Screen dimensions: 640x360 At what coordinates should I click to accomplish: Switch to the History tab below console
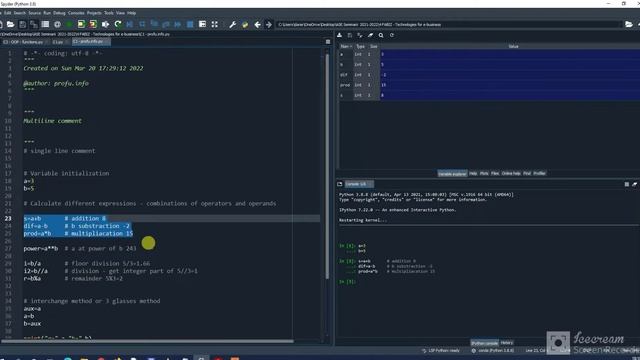507,343
